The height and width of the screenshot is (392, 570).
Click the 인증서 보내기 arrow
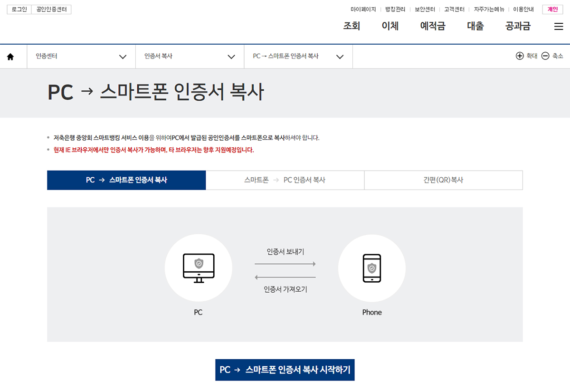point(285,264)
